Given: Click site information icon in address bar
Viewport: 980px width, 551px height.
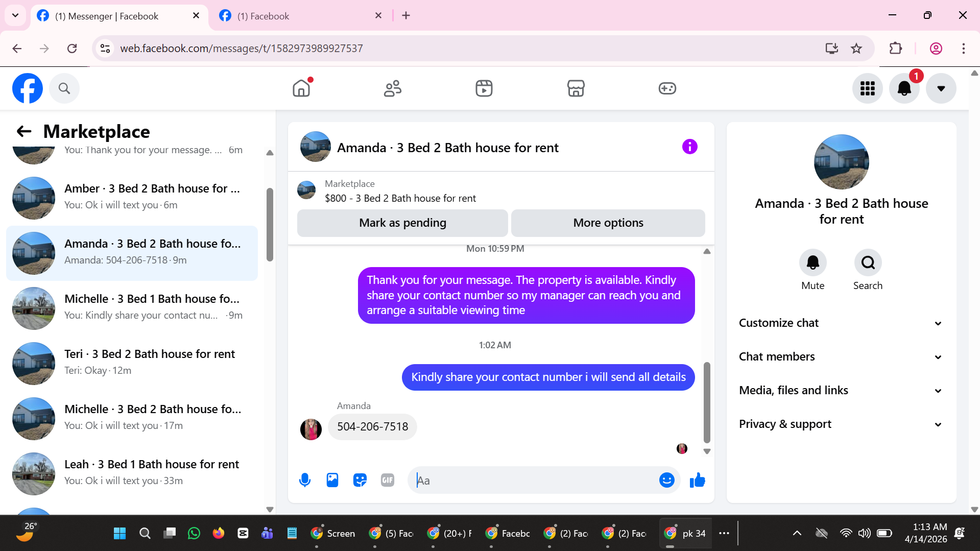Looking at the screenshot, I should click(105, 49).
